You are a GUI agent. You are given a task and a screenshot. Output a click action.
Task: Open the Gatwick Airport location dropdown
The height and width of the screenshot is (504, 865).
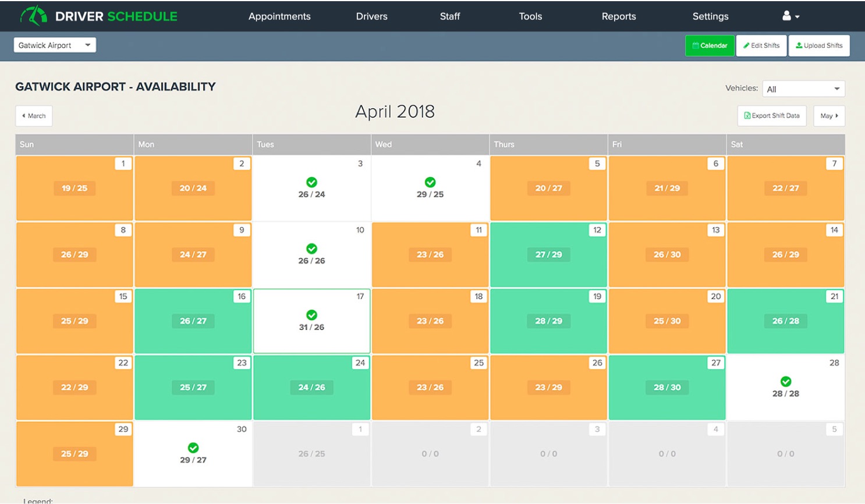[55, 45]
